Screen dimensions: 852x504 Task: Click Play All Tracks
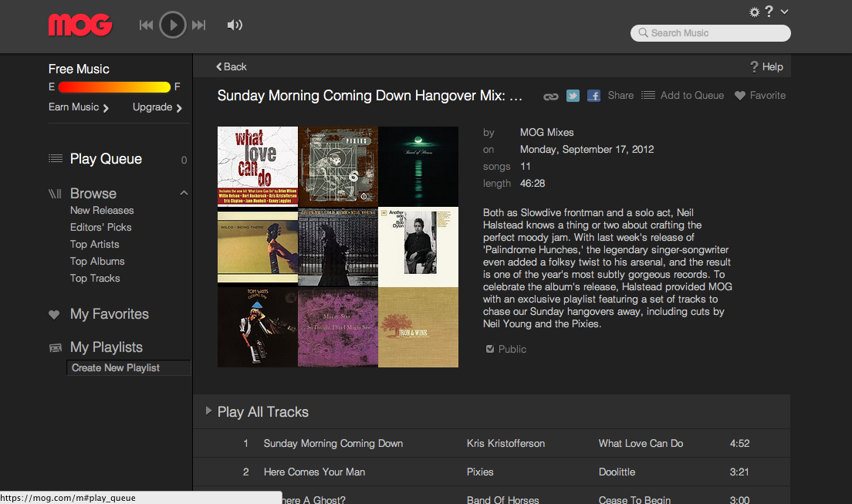click(263, 412)
